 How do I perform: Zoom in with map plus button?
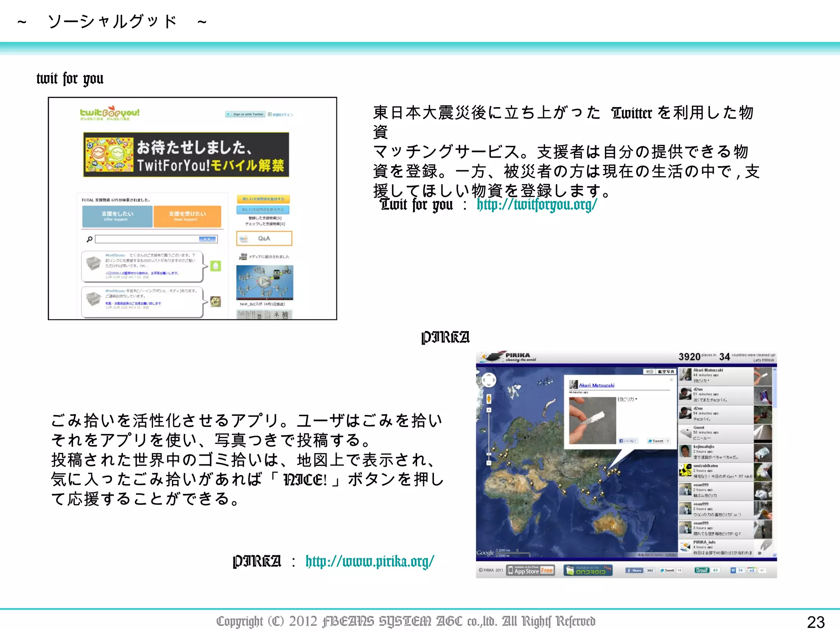tap(488, 410)
